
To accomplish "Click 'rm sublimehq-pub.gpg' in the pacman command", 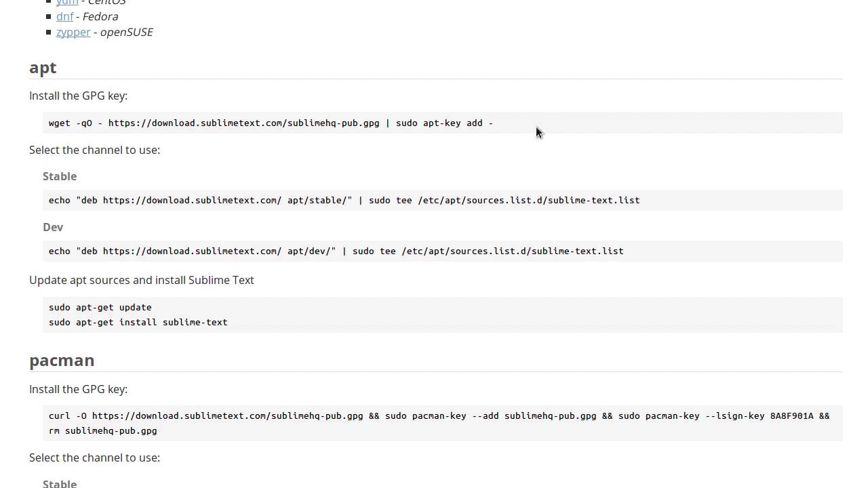I will click(103, 431).
